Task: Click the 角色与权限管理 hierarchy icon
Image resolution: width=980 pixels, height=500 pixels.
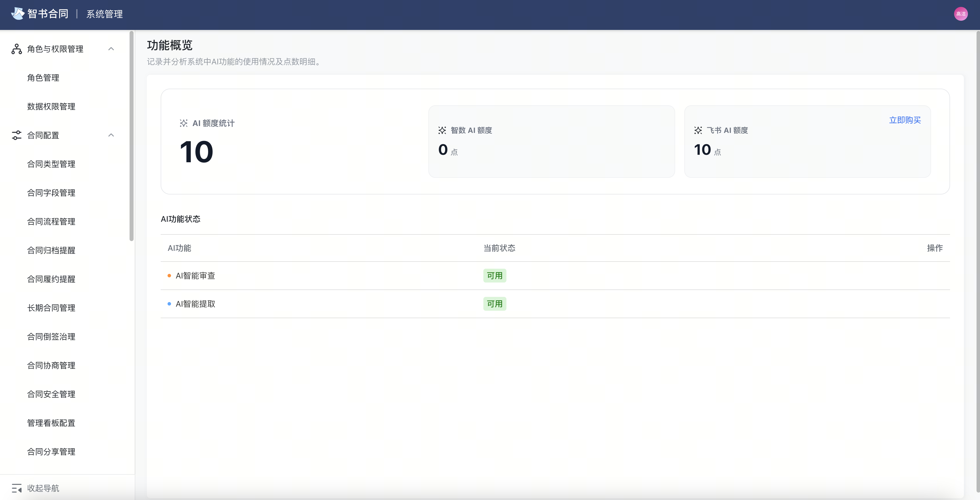Action: point(16,49)
